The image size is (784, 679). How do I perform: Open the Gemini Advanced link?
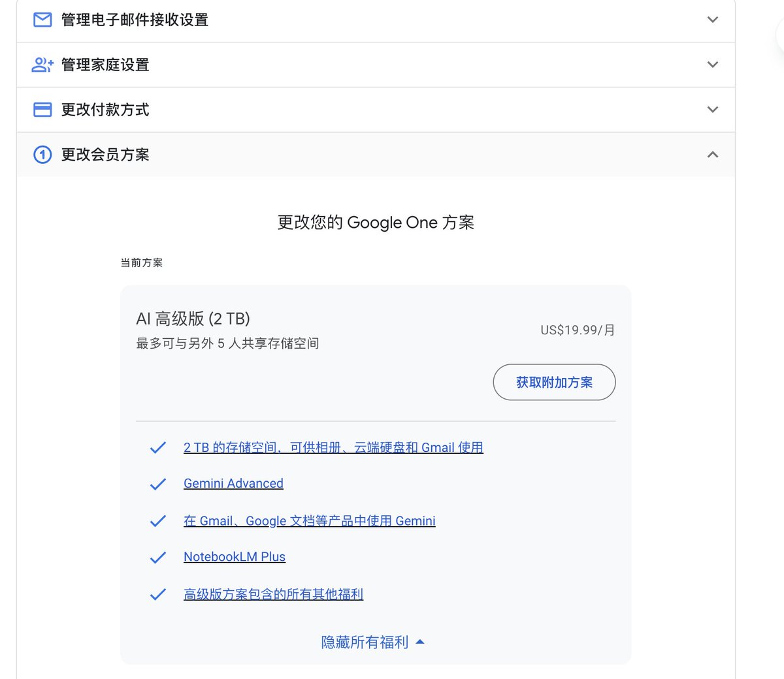(233, 483)
